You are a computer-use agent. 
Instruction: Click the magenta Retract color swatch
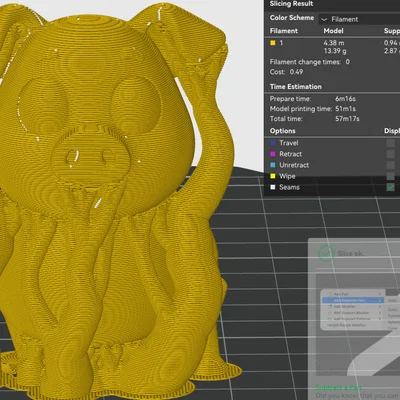tap(273, 154)
